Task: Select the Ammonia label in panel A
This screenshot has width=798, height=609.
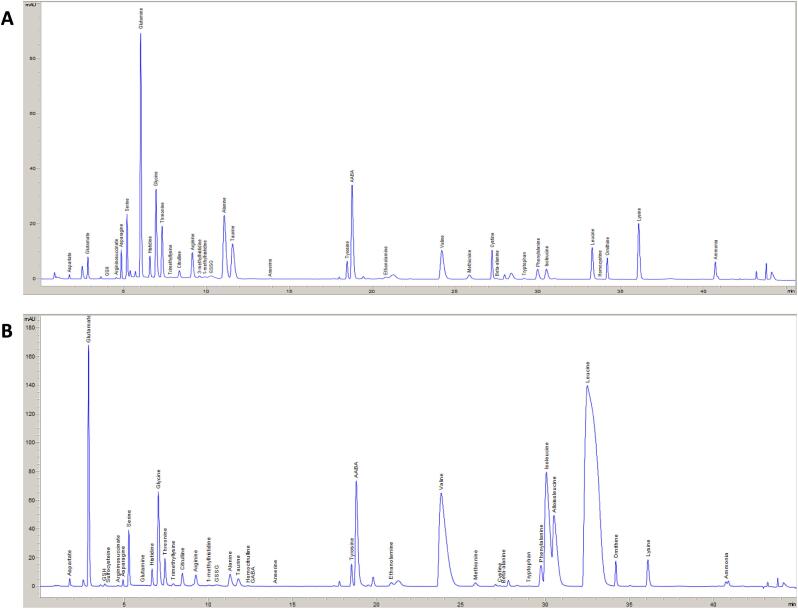Action: (x=715, y=249)
